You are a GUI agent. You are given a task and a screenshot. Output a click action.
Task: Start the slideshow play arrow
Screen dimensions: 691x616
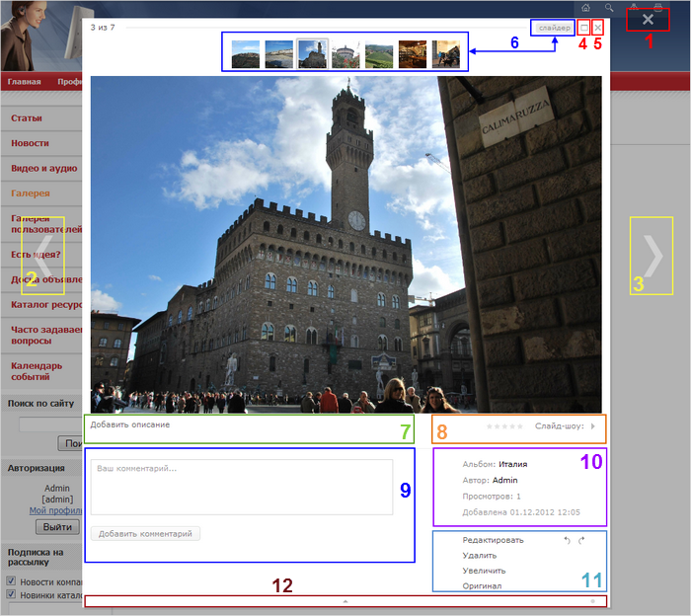593,426
